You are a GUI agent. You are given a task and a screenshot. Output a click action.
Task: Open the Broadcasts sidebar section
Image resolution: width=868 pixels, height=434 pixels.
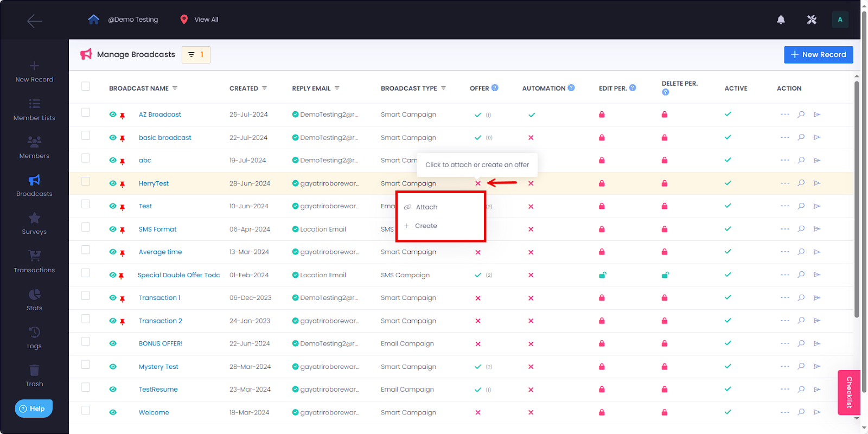click(34, 186)
